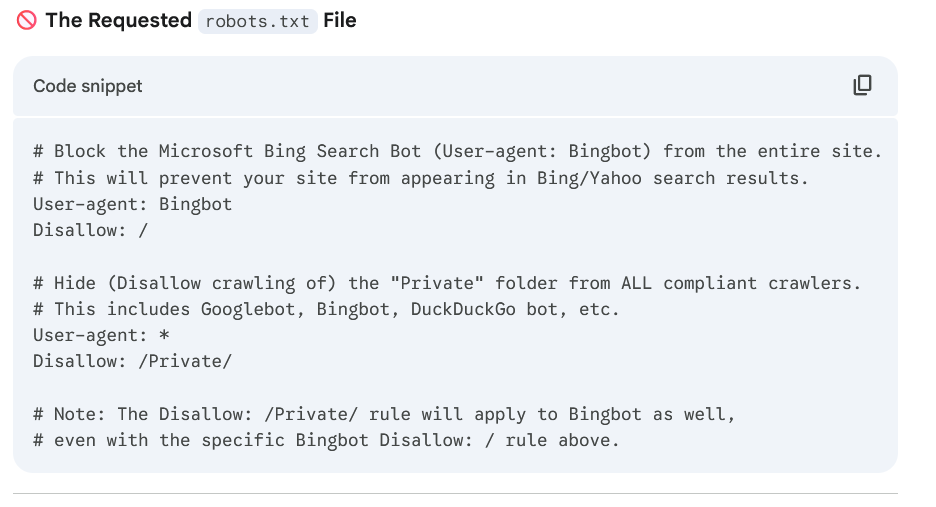Click the robots.txt inline code chip
936x507 pixels.
pos(257,21)
